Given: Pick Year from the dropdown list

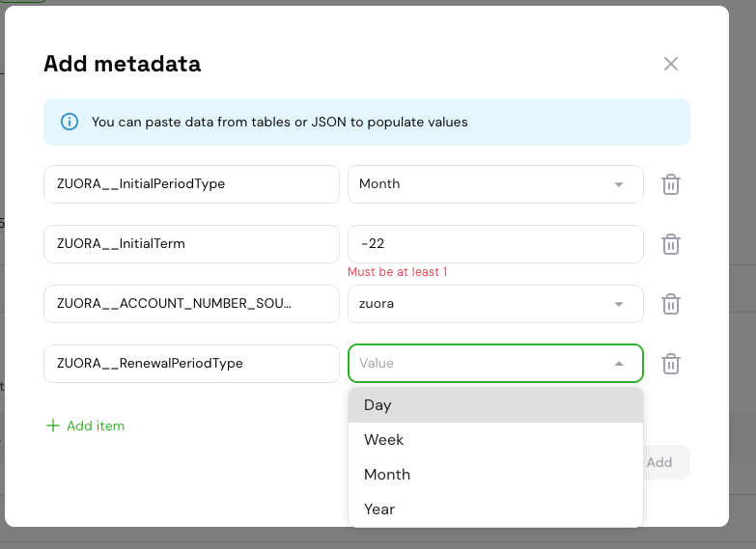Looking at the screenshot, I should pos(495,509).
